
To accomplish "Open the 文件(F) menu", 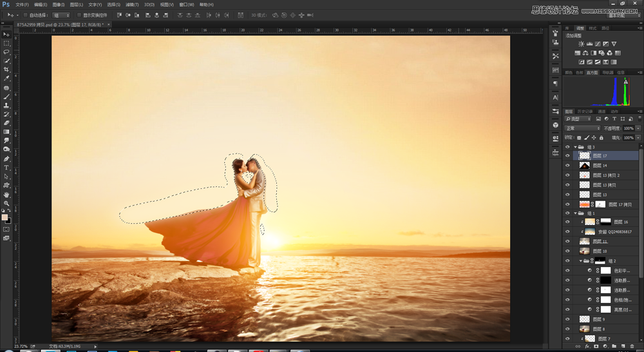I will (22, 5).
